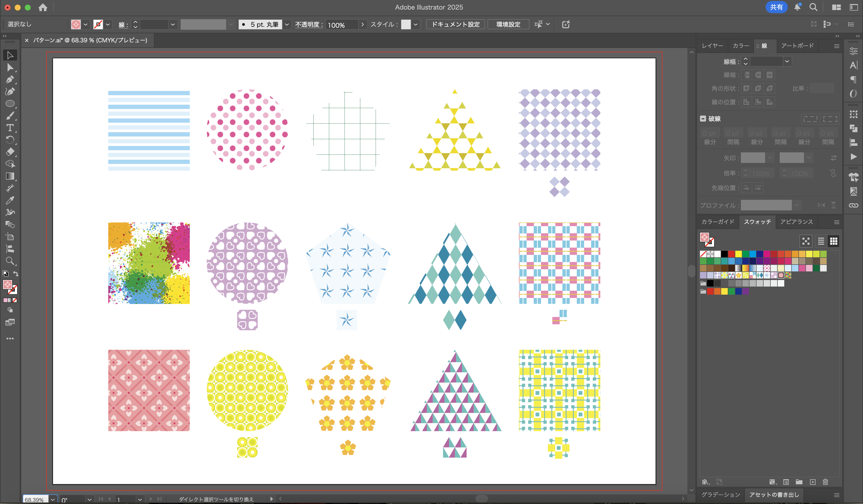Switch to the アートボード tab
Image resolution: width=863 pixels, height=504 pixels.
[797, 46]
